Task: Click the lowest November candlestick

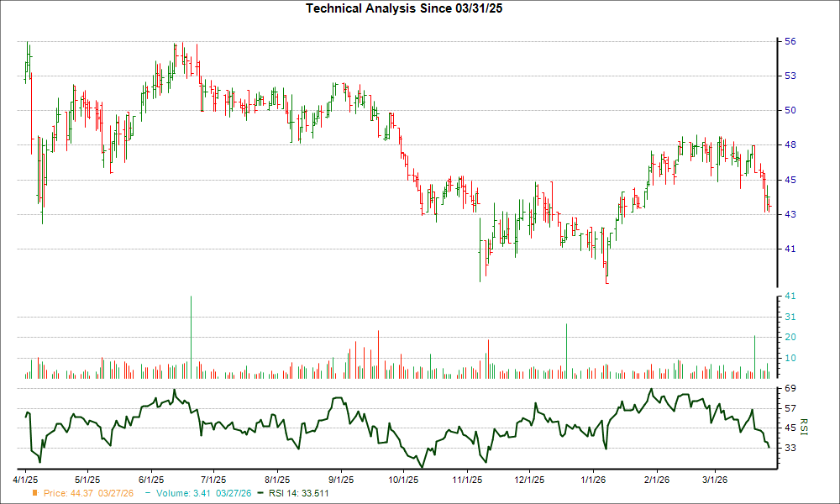Action: (481, 260)
